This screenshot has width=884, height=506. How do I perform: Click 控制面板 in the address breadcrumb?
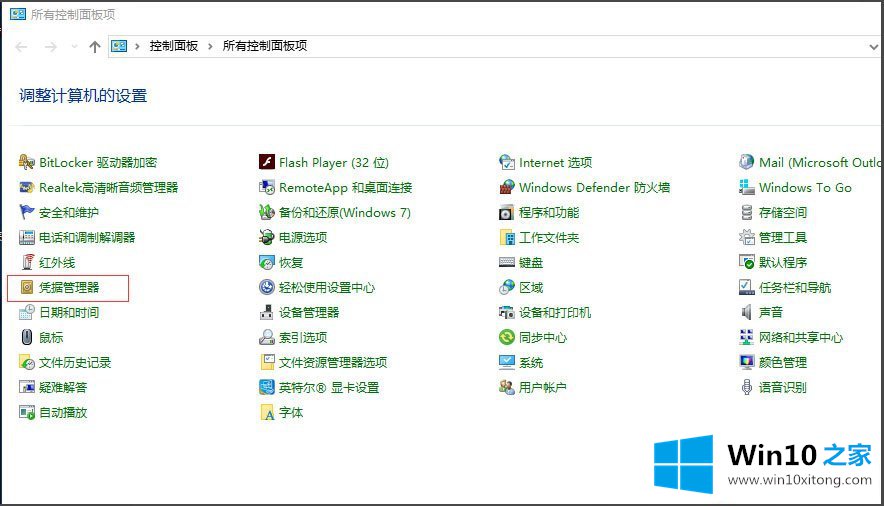pyautogui.click(x=174, y=46)
